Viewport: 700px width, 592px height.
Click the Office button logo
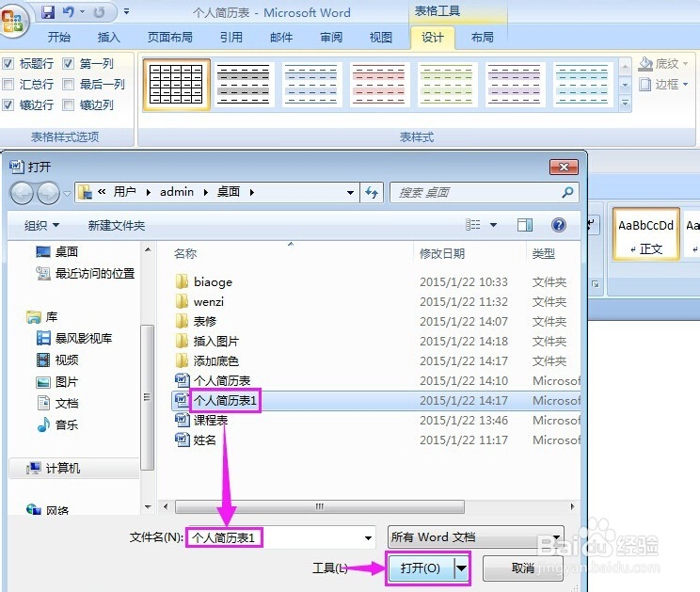coord(12,20)
